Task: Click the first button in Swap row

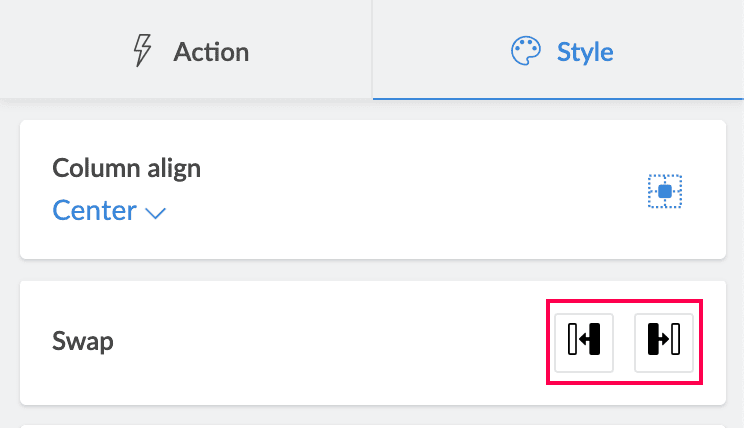Action: click(x=584, y=341)
